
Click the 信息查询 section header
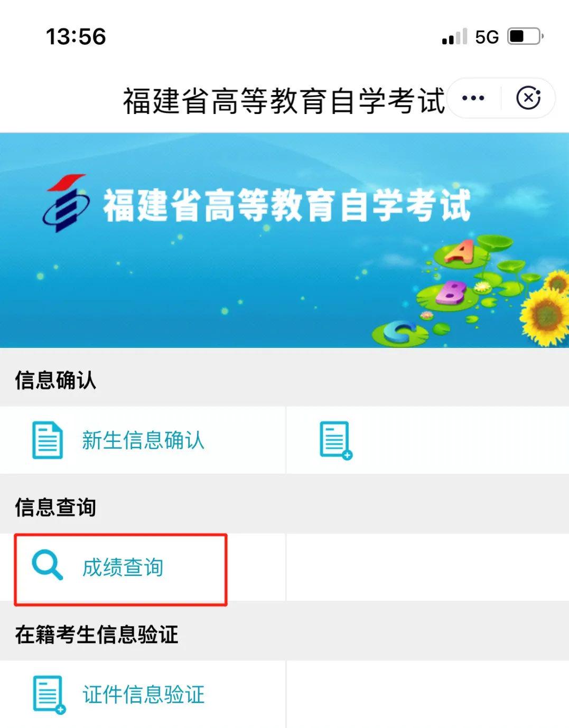pyautogui.click(x=55, y=507)
